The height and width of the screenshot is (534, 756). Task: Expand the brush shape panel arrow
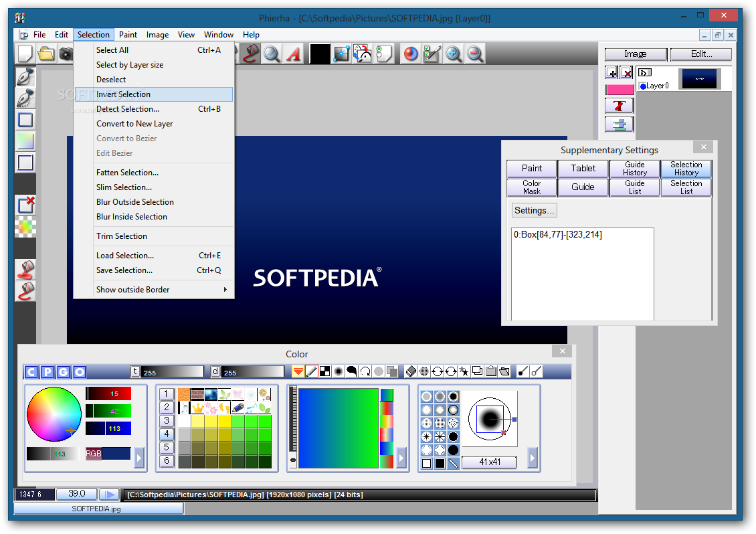[533, 458]
